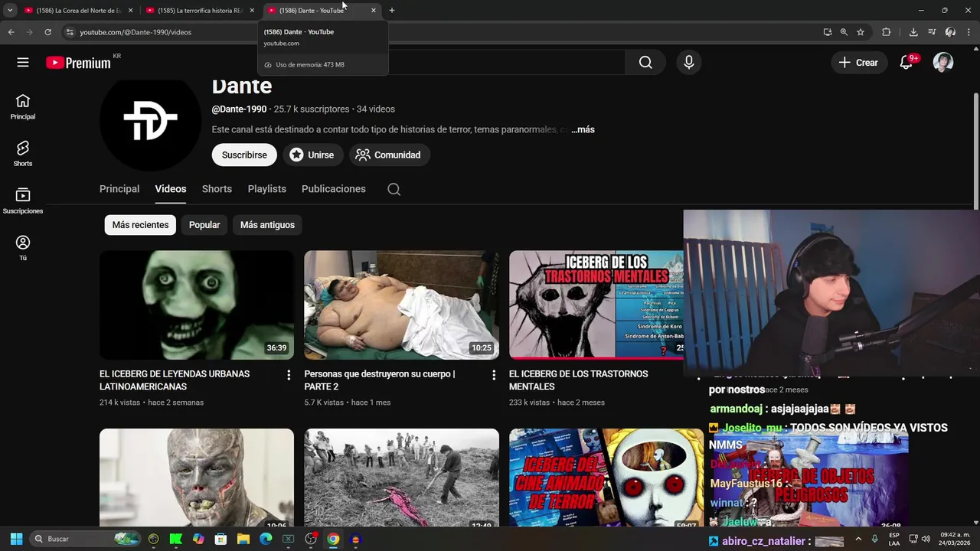The image size is (980, 551).
Task: Select the Más recientes filter chip
Action: pyautogui.click(x=140, y=225)
